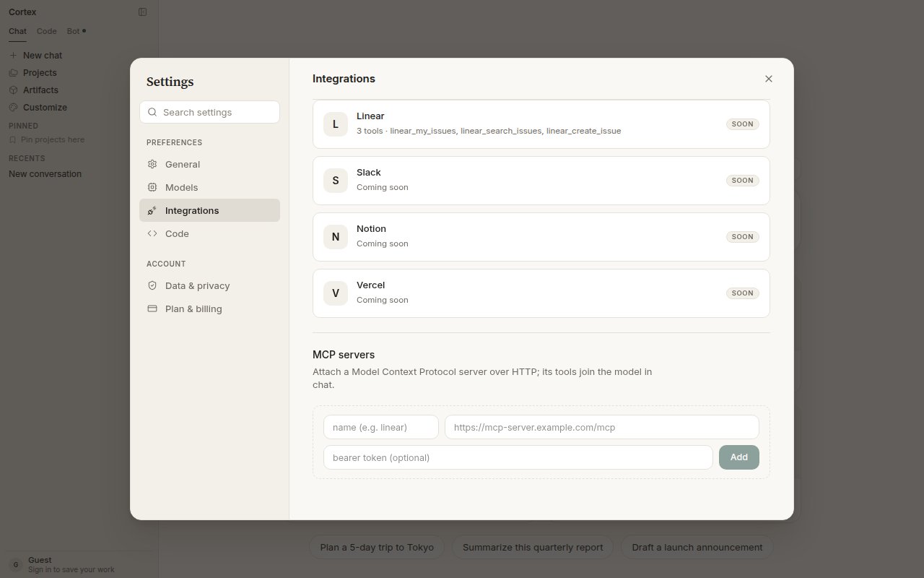Image resolution: width=924 pixels, height=578 pixels.
Task: Click the Models chip icon
Action: 152,187
